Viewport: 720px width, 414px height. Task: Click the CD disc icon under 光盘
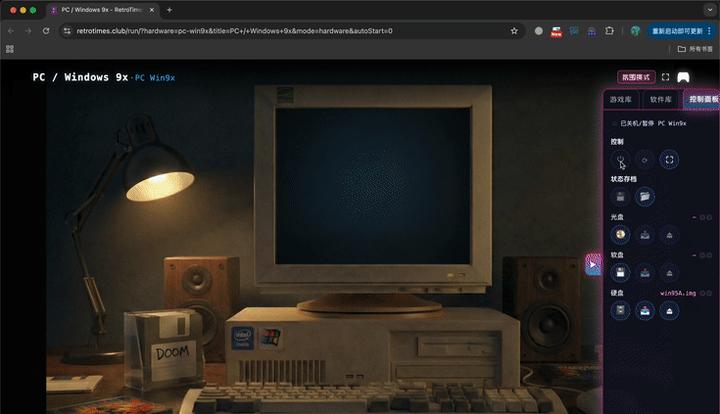[x=620, y=235]
